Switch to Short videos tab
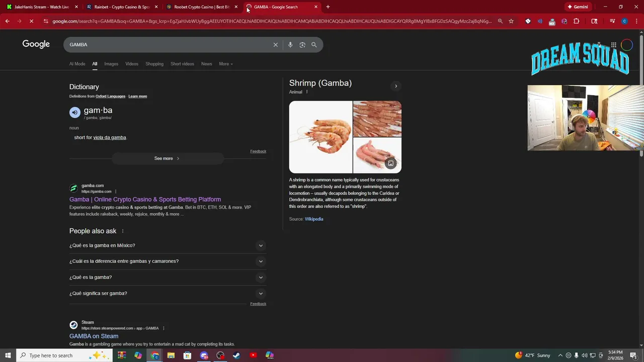This screenshot has height=362, width=644. (182, 64)
